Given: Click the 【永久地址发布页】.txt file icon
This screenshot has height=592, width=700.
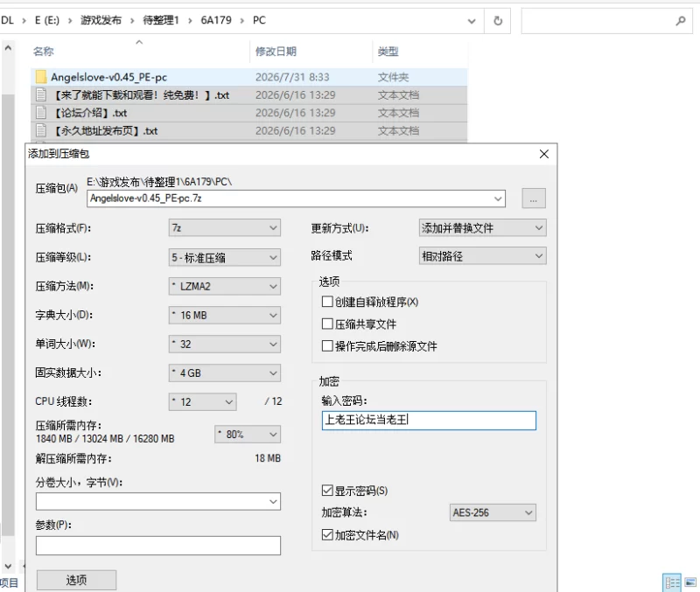Looking at the screenshot, I should pyautogui.click(x=41, y=130).
